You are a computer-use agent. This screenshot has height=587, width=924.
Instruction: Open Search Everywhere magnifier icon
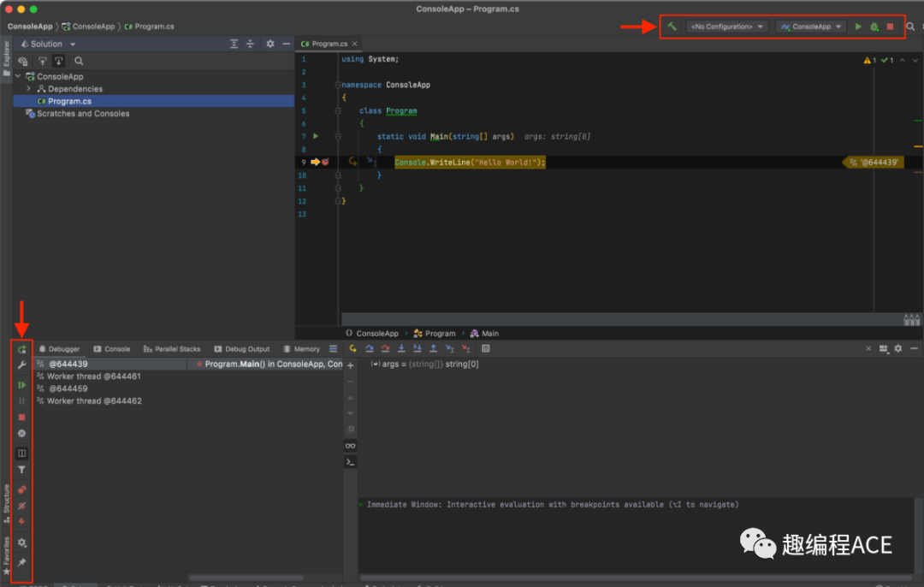point(910,27)
